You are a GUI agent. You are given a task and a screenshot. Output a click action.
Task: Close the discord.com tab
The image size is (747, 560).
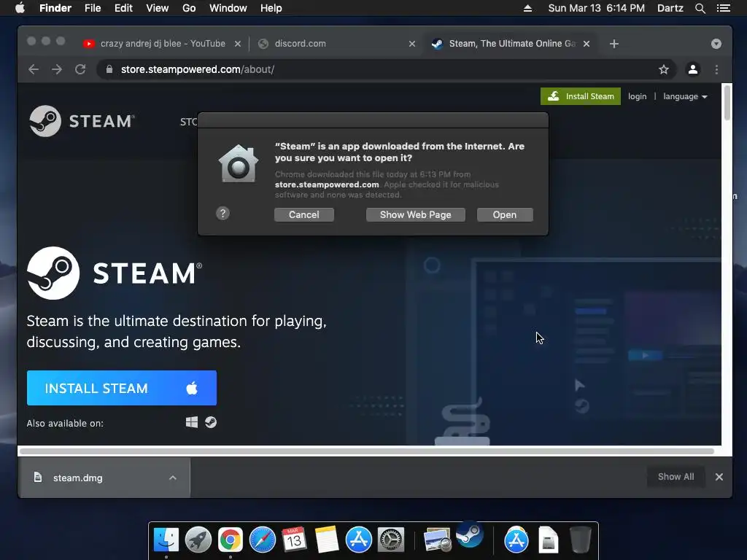[412, 44]
